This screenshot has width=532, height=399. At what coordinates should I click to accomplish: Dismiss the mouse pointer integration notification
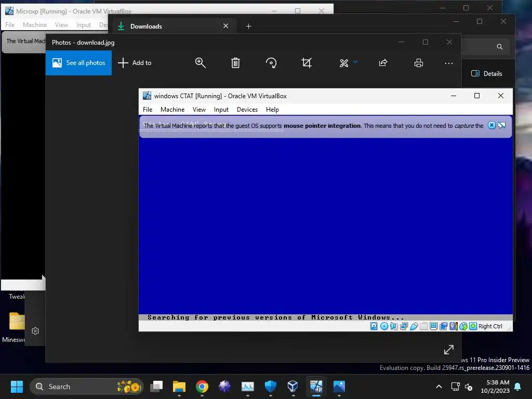click(491, 125)
